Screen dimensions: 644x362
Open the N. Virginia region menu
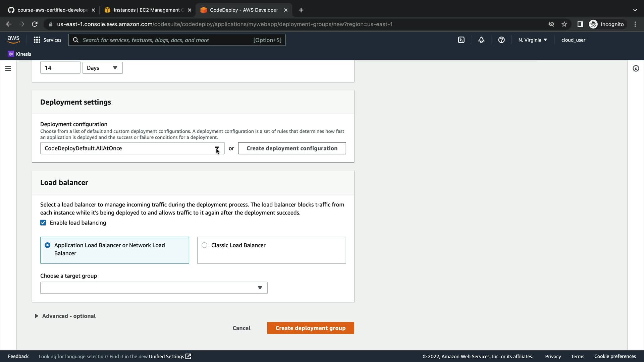click(532, 40)
